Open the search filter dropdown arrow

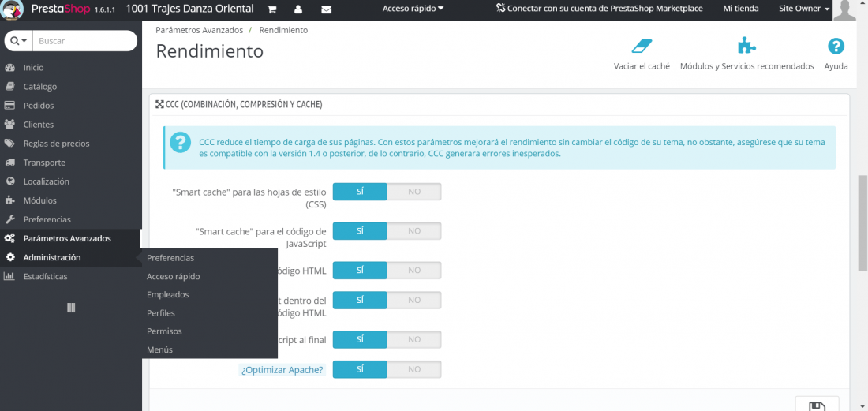coord(19,41)
